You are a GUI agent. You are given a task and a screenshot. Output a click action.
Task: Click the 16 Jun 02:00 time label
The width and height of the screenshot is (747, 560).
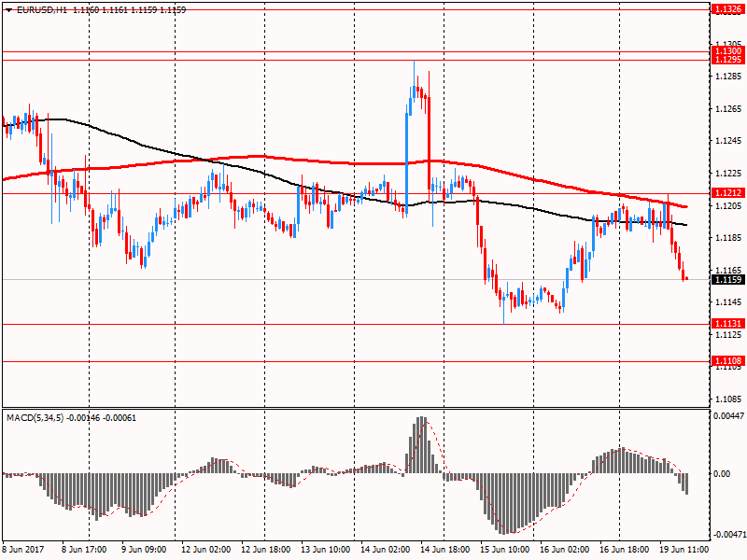pos(565,549)
